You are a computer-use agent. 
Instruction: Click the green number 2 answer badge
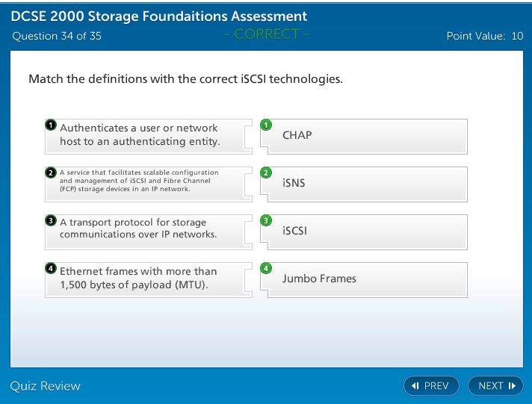[x=266, y=173]
